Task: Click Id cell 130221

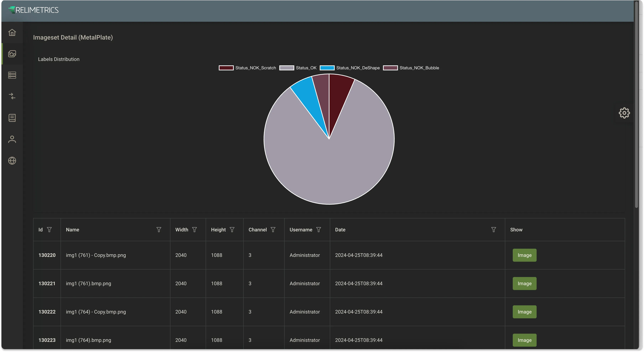Action: pyautogui.click(x=47, y=283)
